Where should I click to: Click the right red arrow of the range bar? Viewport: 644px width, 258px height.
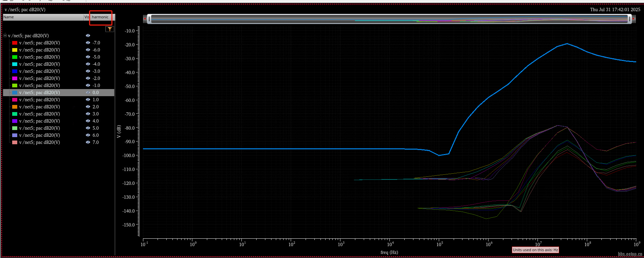point(634,19)
